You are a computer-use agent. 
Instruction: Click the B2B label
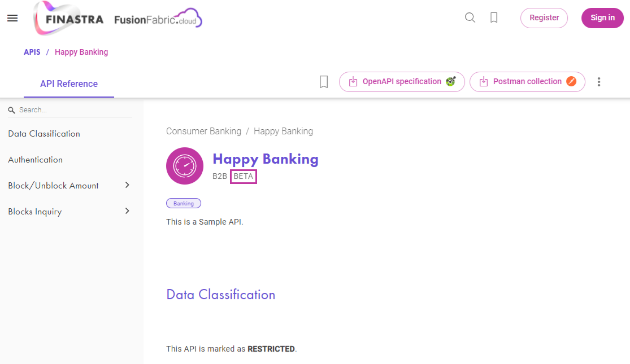(x=220, y=176)
